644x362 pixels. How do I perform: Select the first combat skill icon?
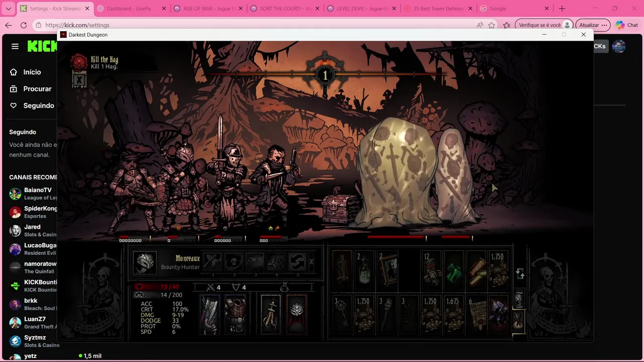(x=212, y=262)
